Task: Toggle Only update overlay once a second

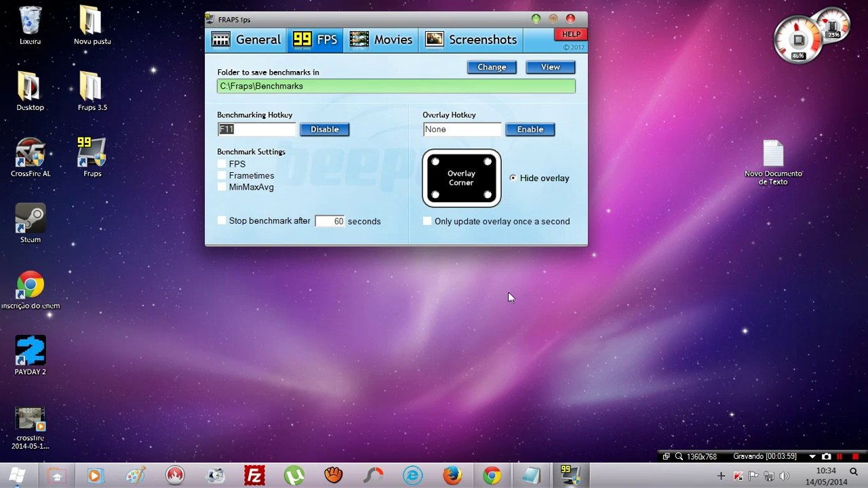Action: coord(427,221)
